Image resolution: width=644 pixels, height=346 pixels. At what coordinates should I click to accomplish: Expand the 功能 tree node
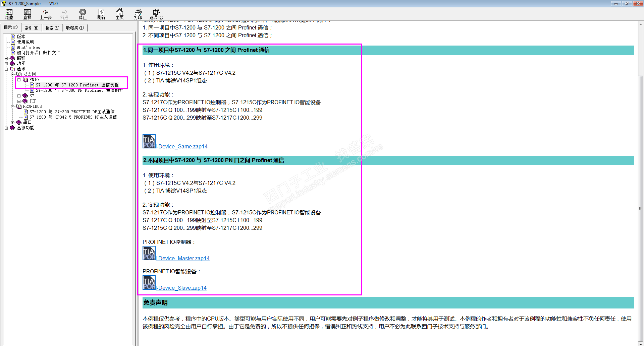[x=6, y=64]
